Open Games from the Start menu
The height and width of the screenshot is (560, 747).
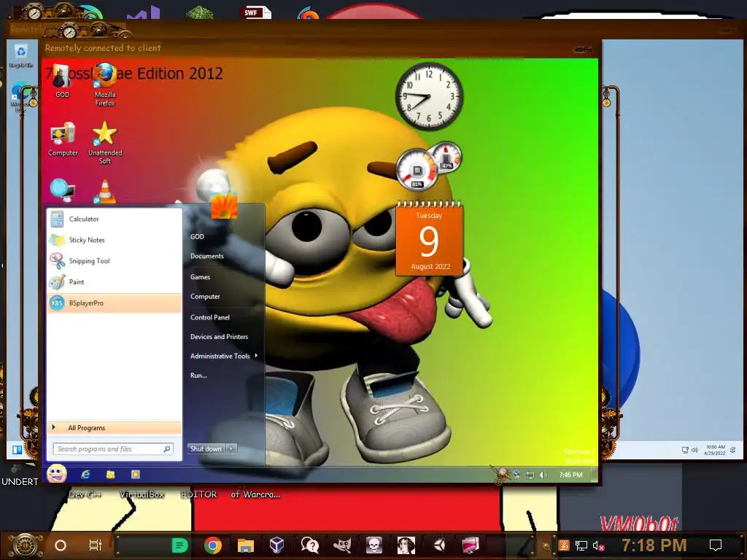(x=200, y=277)
